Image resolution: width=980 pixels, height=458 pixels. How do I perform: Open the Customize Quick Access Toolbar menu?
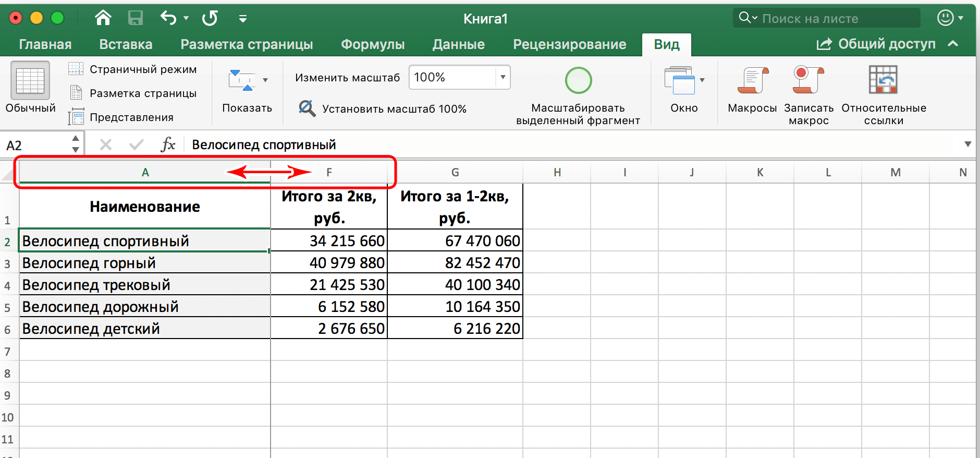click(x=242, y=19)
